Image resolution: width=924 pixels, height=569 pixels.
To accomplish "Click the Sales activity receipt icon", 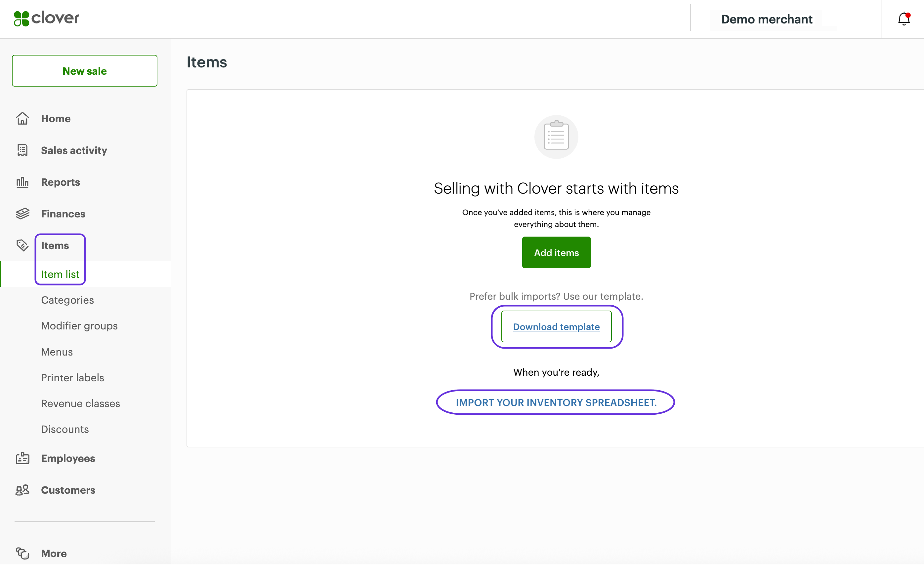I will coord(22,151).
